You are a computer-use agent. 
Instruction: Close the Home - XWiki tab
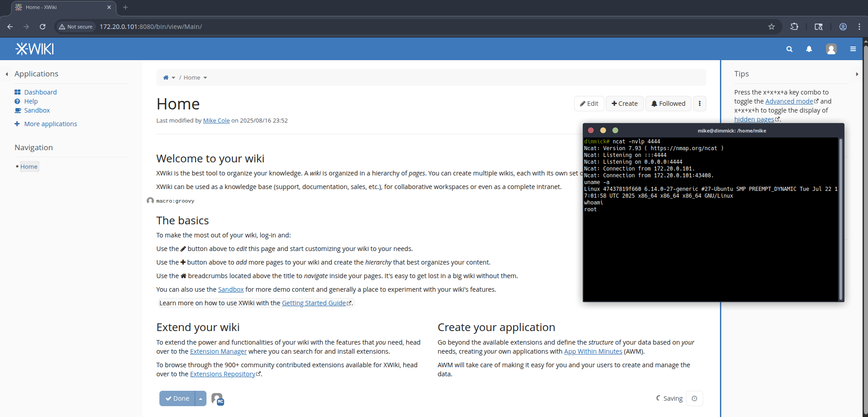tap(109, 7)
